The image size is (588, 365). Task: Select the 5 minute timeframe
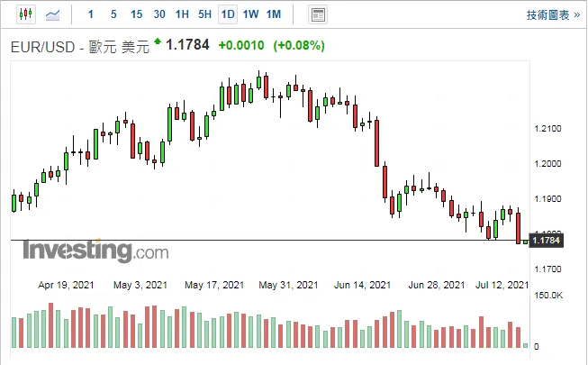[x=113, y=14]
